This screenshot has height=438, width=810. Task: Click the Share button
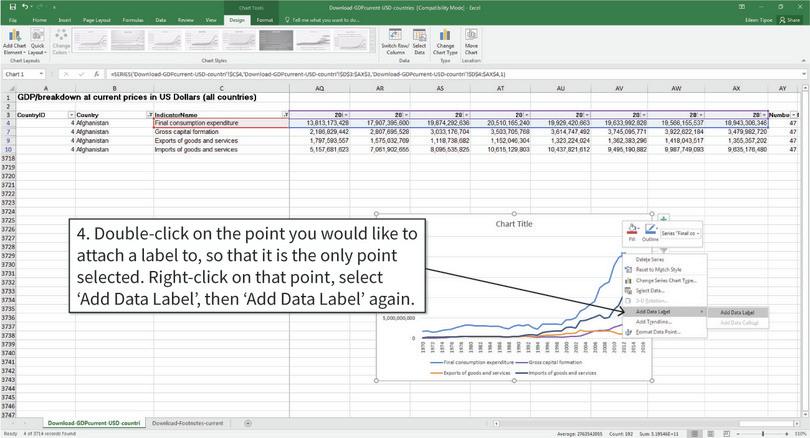point(790,20)
